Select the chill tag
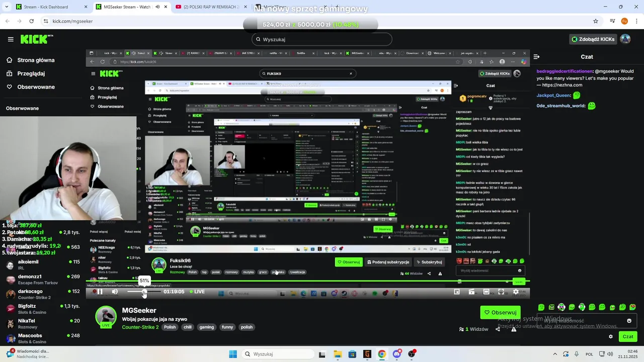Screen dimensions: 644x362 (188, 327)
